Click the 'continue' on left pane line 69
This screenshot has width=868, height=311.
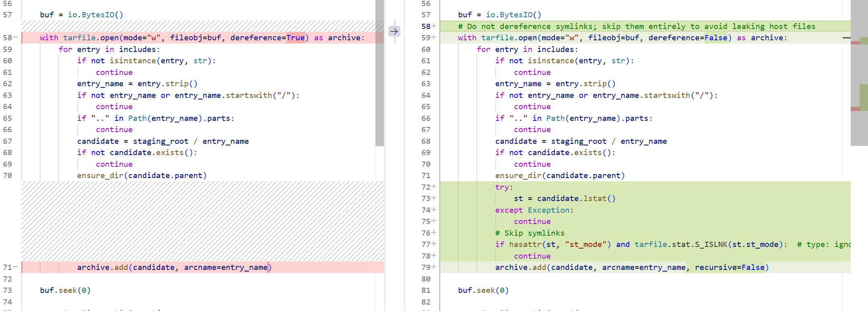[x=114, y=164]
